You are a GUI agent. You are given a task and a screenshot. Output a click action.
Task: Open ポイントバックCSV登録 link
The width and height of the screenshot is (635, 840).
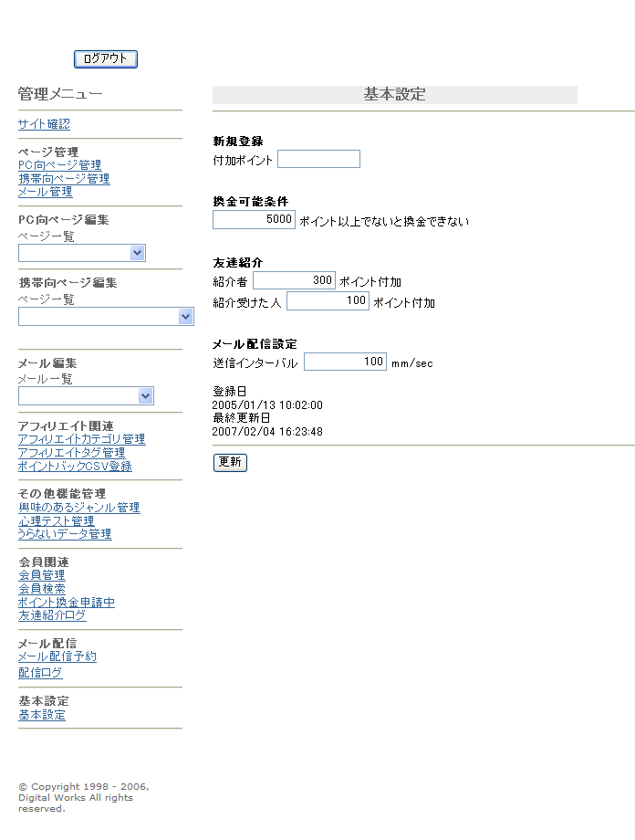[x=75, y=466]
